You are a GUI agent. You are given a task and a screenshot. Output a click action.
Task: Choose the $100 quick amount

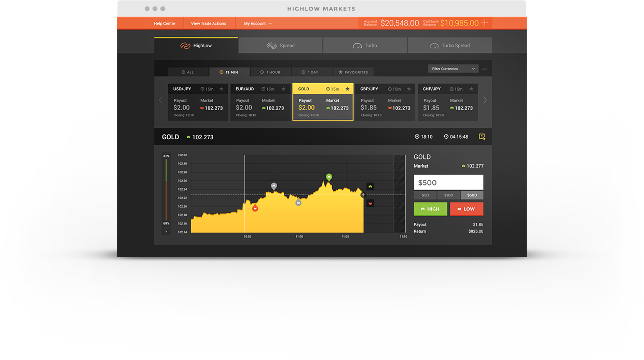[448, 195]
